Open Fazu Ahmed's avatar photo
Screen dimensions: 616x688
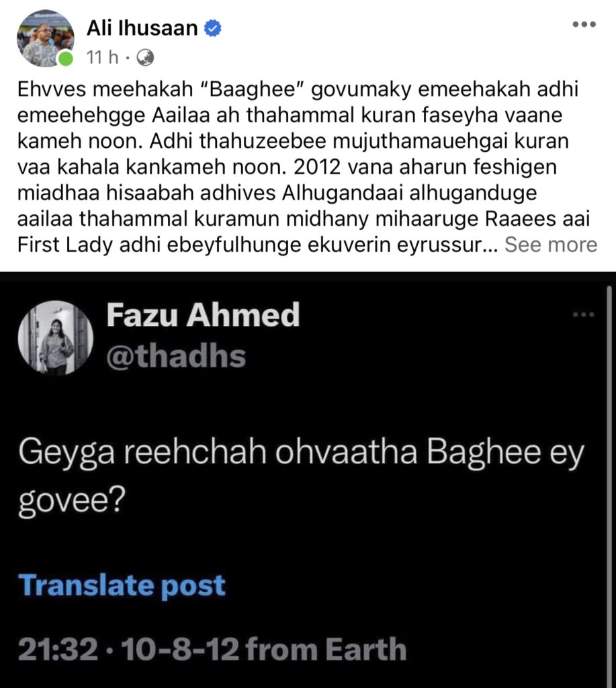pos(56,337)
